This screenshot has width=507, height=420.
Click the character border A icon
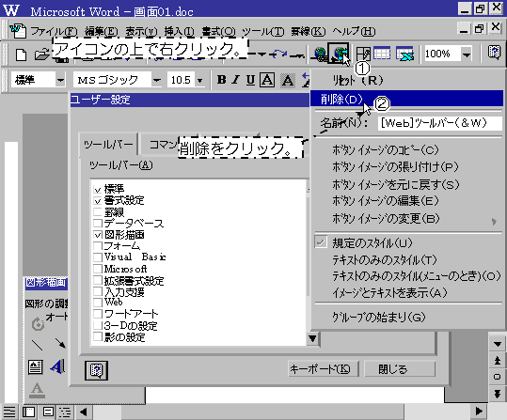tap(267, 80)
